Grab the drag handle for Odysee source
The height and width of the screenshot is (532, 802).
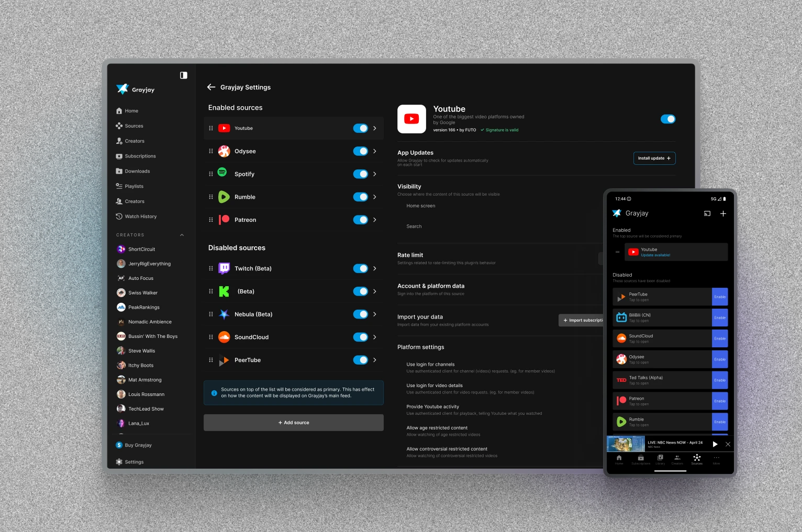(x=211, y=151)
